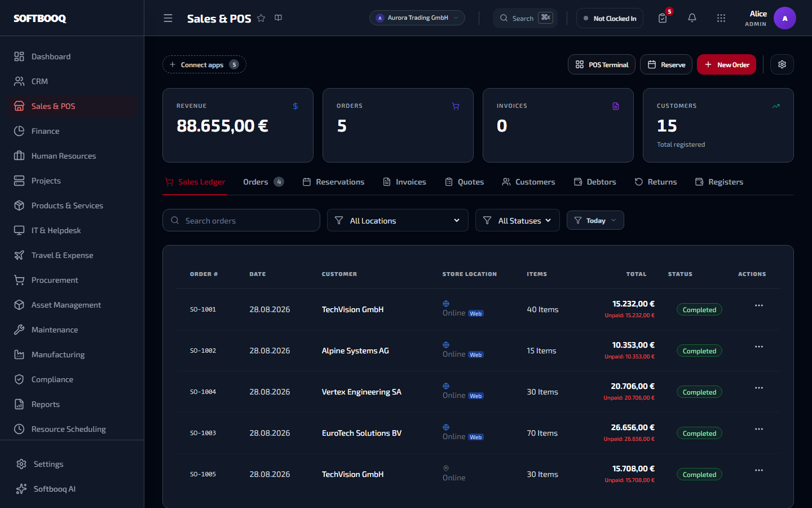The width and height of the screenshot is (812, 508).
Task: Open the All Statuses filter dropdown
Action: (518, 220)
